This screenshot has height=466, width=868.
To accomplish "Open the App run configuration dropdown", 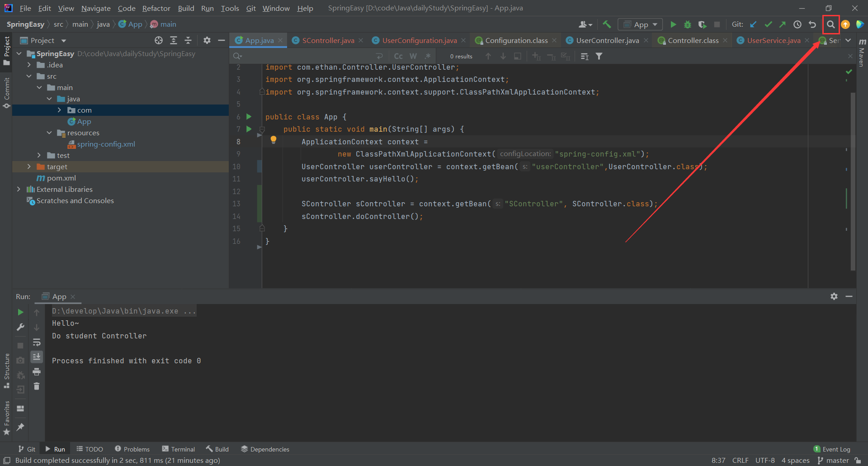I will pos(640,24).
